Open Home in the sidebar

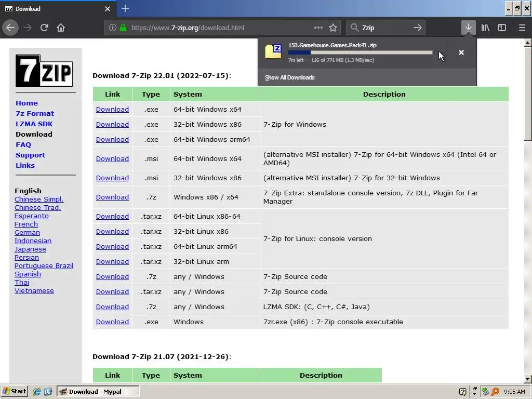pos(27,103)
